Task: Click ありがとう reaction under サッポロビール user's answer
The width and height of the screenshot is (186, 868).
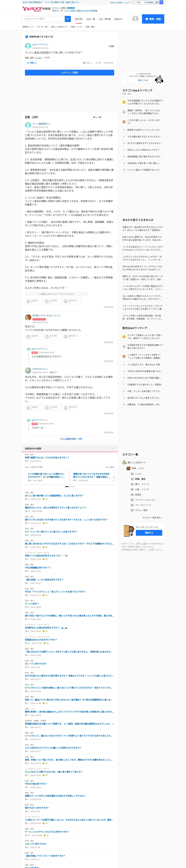Action: [72, 337]
